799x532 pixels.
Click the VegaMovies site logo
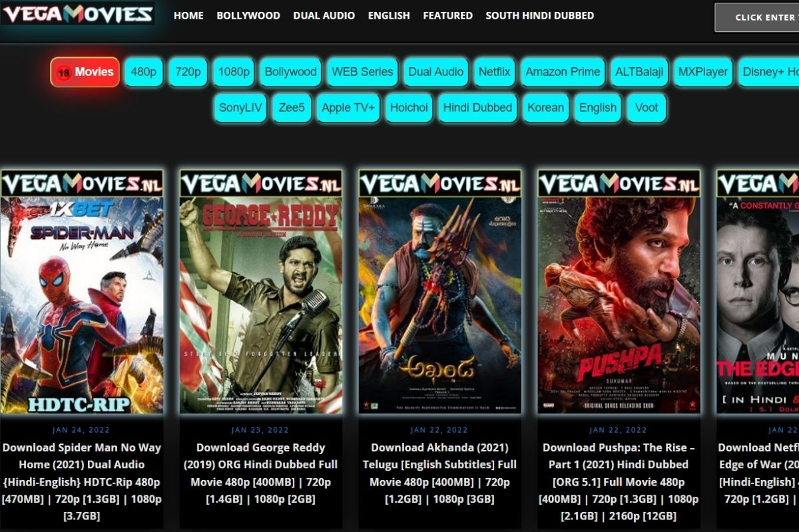78,14
